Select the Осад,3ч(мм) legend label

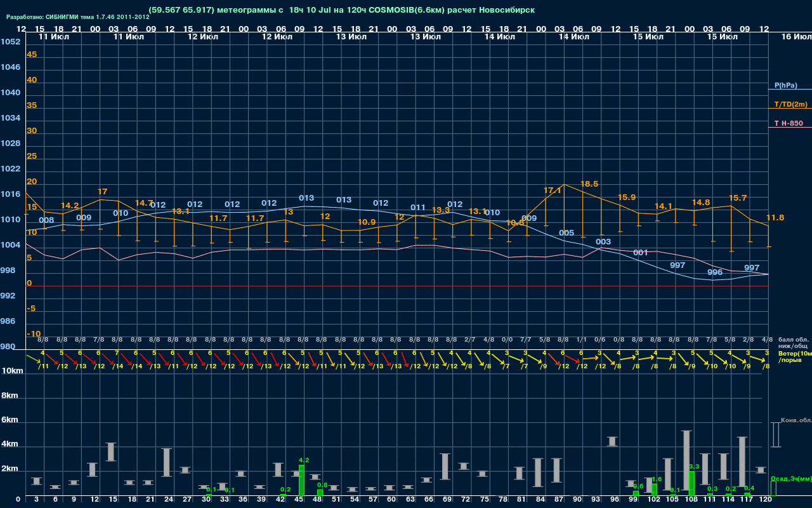(790, 478)
